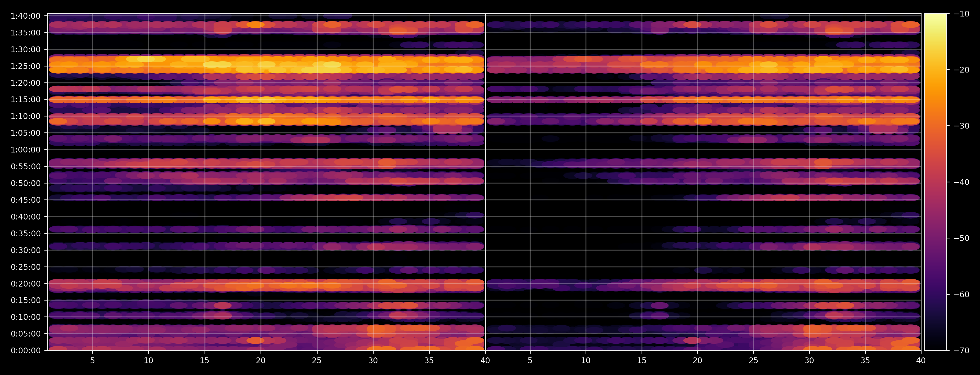Select the 0:20:00 time label

click(x=26, y=284)
